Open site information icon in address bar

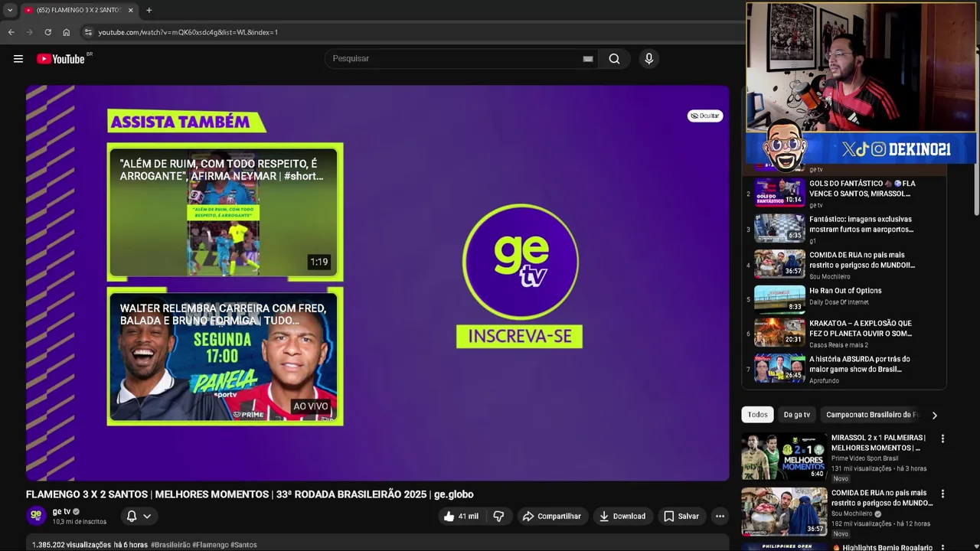(x=88, y=32)
